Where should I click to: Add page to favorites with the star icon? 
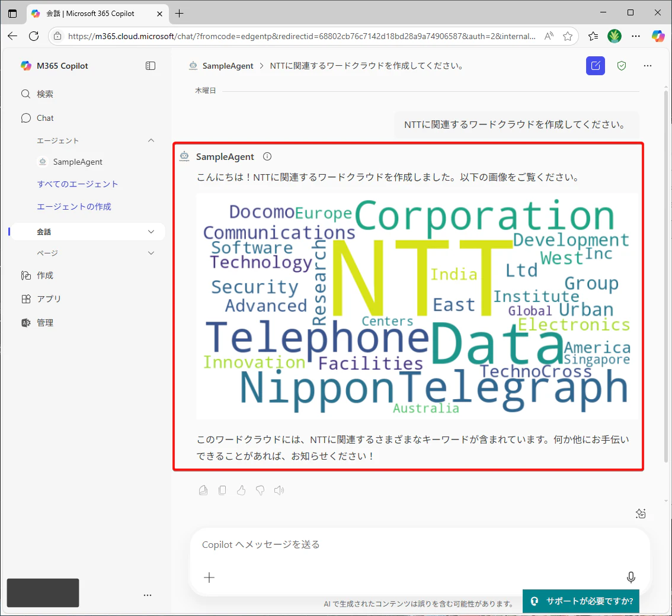[x=568, y=36]
